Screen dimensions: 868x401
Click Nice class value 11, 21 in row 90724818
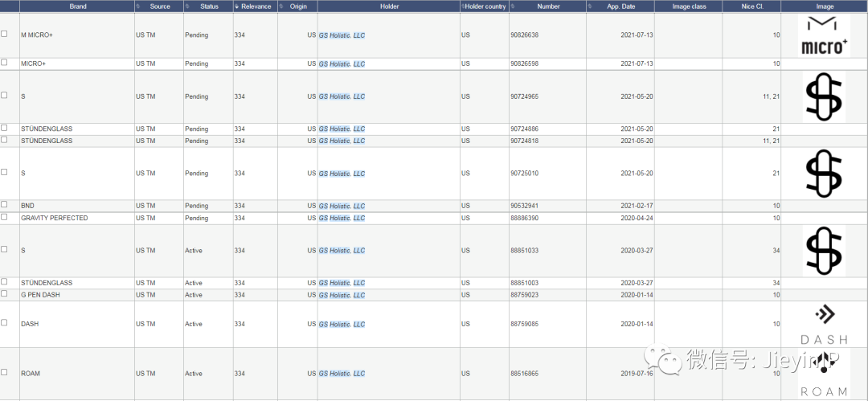(771, 141)
